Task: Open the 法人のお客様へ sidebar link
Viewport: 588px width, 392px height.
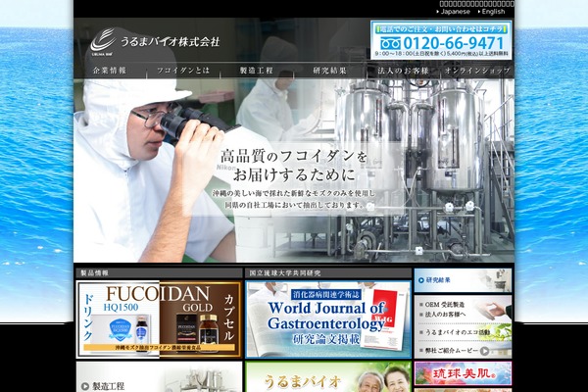Action: (446, 315)
